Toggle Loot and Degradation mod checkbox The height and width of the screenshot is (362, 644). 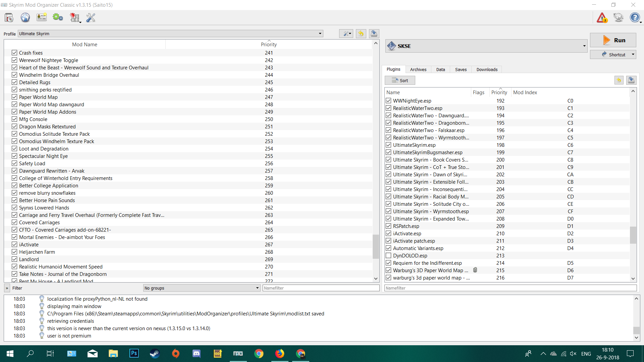14,148
